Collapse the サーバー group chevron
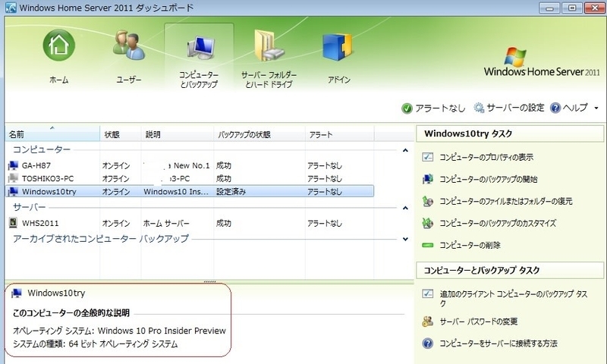This screenshot has height=364, width=607. tap(405, 208)
